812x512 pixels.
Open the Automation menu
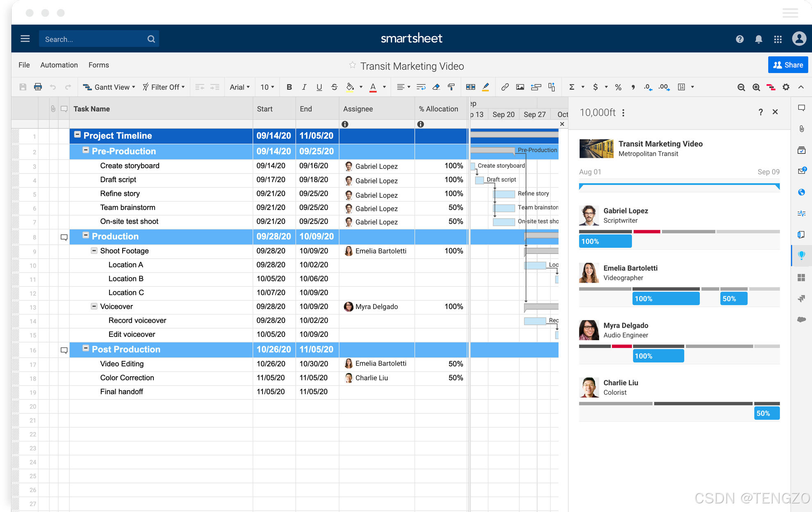pyautogui.click(x=59, y=65)
